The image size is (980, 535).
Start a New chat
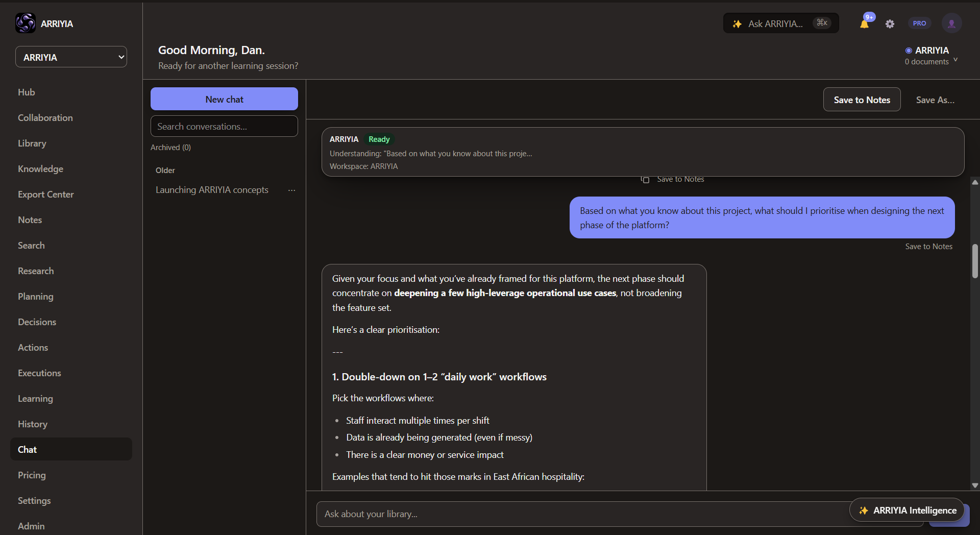point(224,99)
